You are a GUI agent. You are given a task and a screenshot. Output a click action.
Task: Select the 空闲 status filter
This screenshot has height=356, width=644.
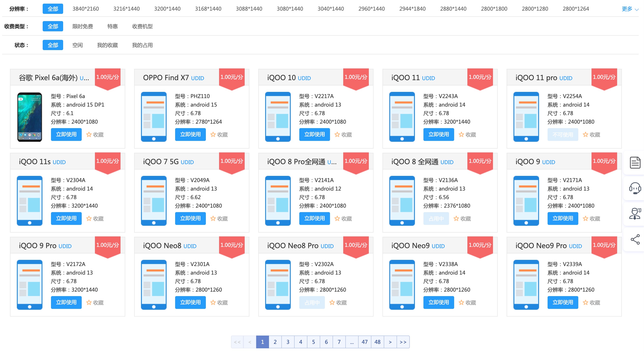click(x=77, y=45)
